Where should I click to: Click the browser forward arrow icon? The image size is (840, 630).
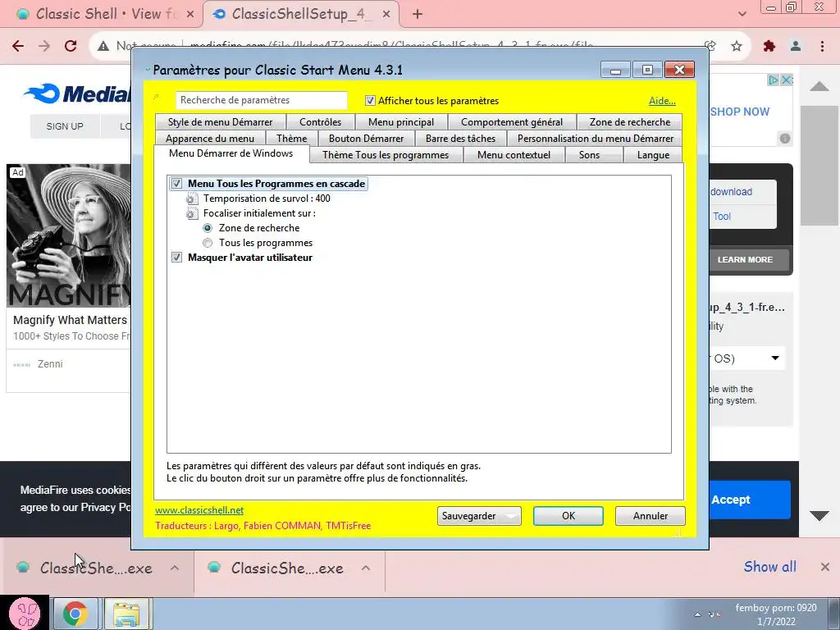pos(44,46)
